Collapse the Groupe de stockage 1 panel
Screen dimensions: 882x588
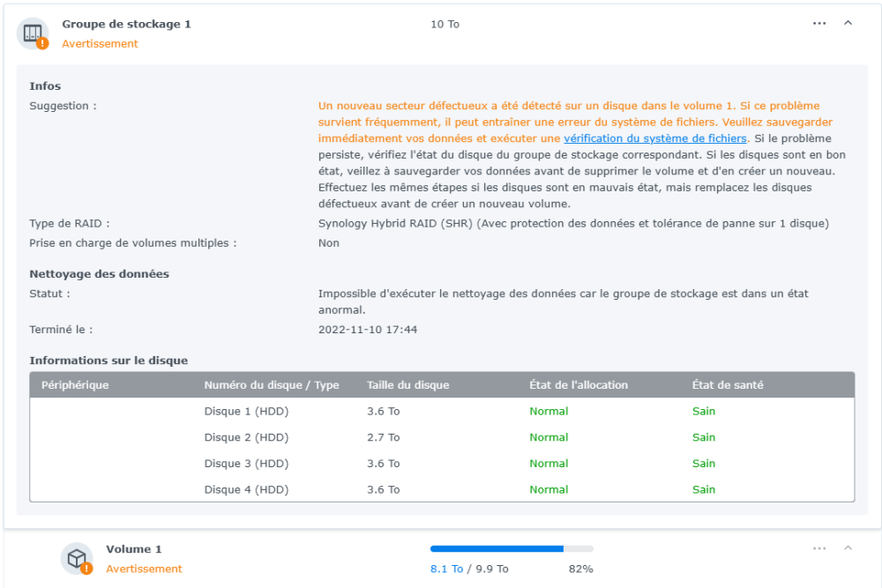tap(848, 24)
